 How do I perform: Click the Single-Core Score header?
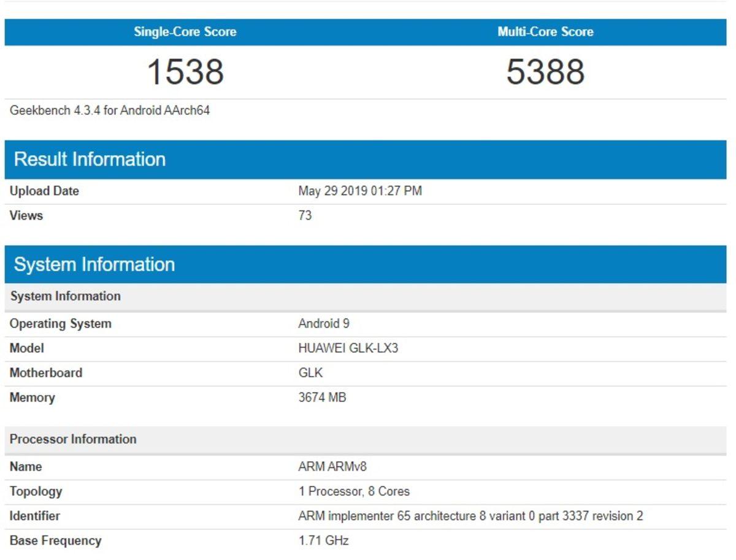[185, 32]
